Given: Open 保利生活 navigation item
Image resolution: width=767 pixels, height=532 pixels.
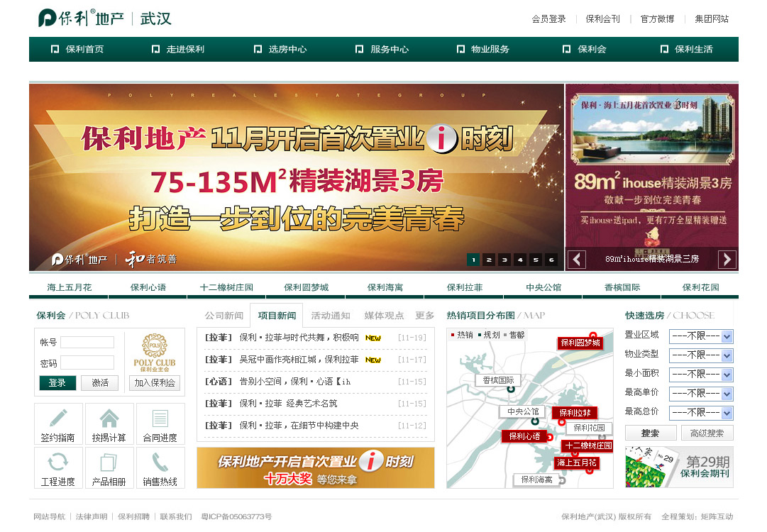Looking at the screenshot, I should [x=686, y=50].
